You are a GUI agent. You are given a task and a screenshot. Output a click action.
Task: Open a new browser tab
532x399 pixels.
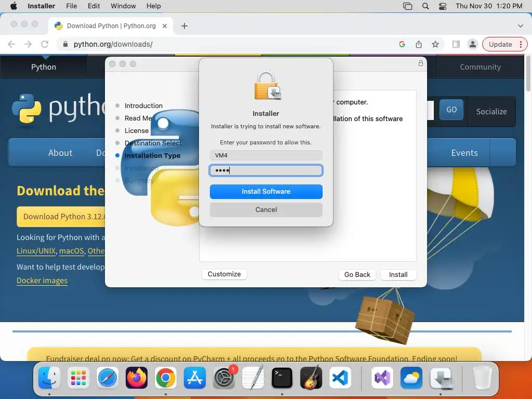click(x=184, y=26)
